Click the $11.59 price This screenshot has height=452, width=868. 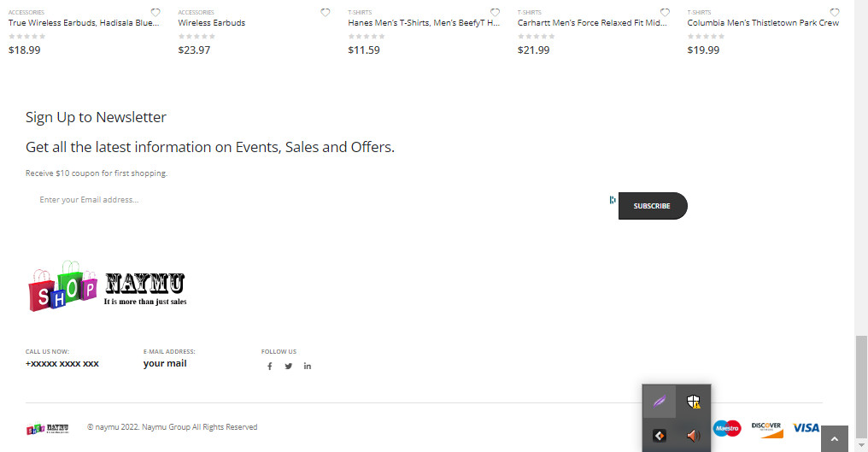[364, 50]
